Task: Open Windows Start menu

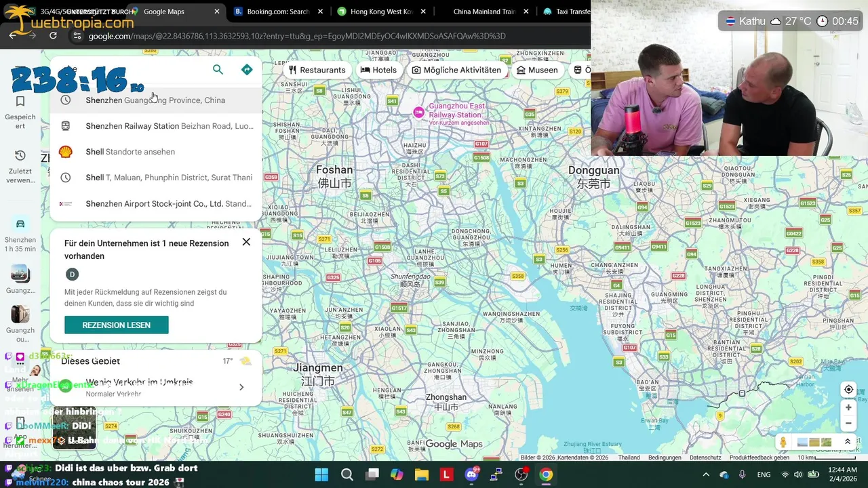Action: [321, 474]
